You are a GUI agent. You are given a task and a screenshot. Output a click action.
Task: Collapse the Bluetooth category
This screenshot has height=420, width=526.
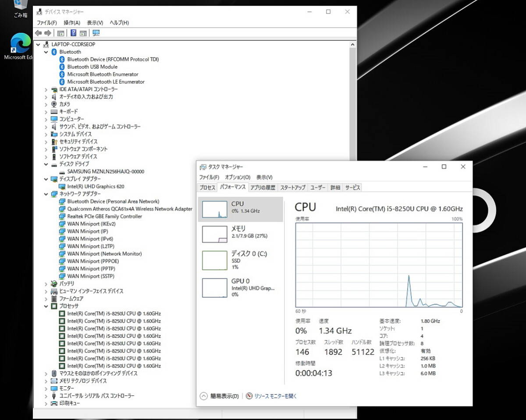(x=46, y=52)
